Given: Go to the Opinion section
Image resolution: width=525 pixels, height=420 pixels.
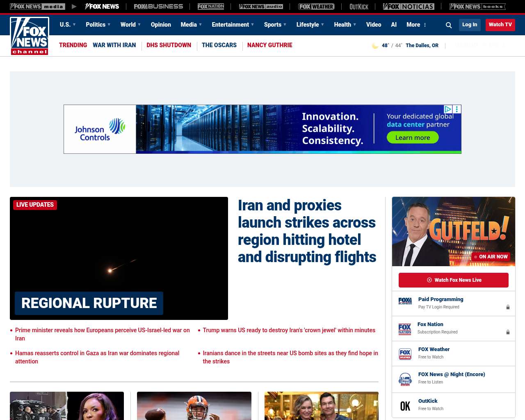Looking at the screenshot, I should 161,25.
